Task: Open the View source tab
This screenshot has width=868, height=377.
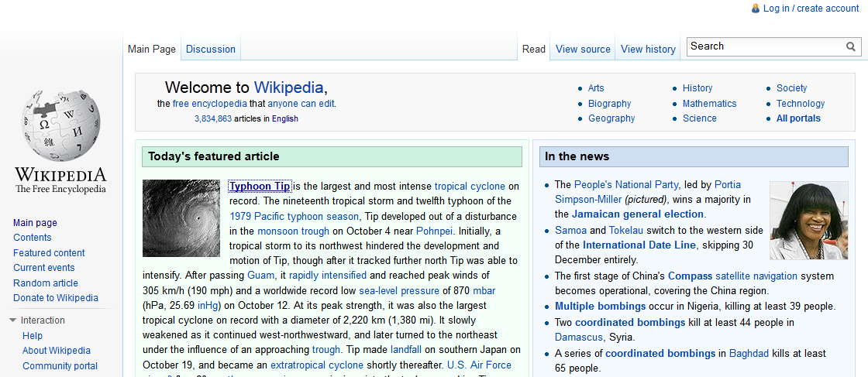Action: [x=583, y=50]
